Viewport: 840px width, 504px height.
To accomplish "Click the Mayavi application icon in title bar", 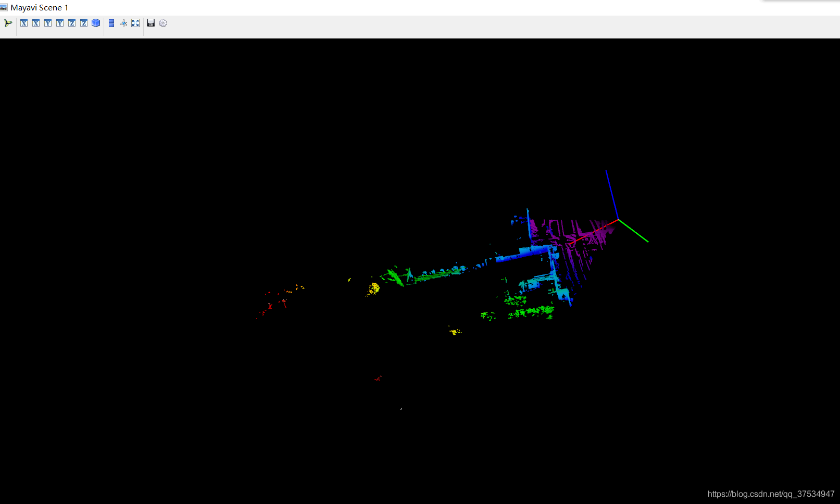I will point(4,7).
